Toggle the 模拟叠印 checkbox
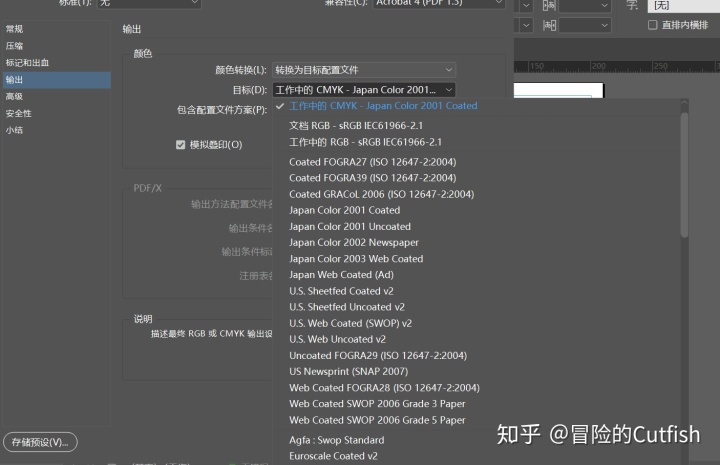The image size is (720, 465). click(x=180, y=145)
